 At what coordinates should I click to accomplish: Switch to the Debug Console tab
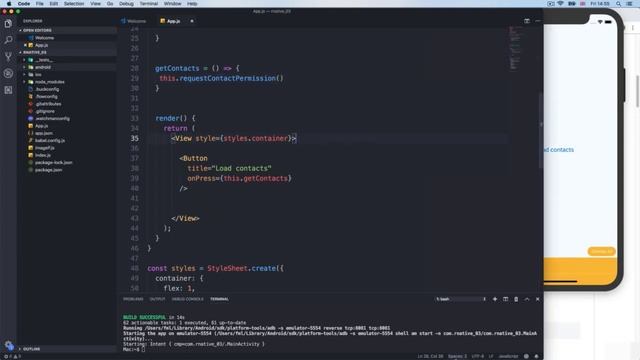187,299
